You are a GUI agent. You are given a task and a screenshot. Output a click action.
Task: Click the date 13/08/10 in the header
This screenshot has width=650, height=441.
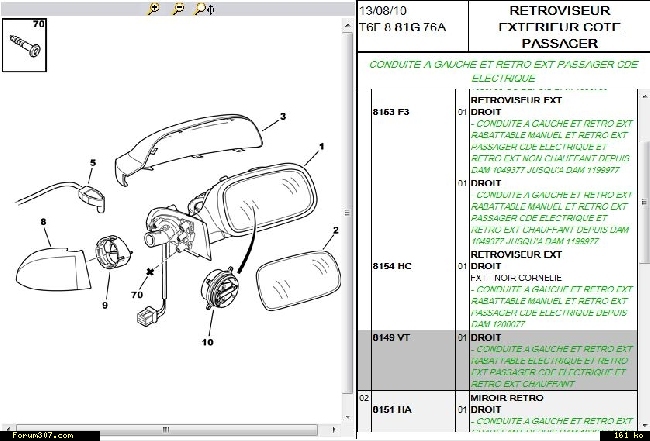383,10
